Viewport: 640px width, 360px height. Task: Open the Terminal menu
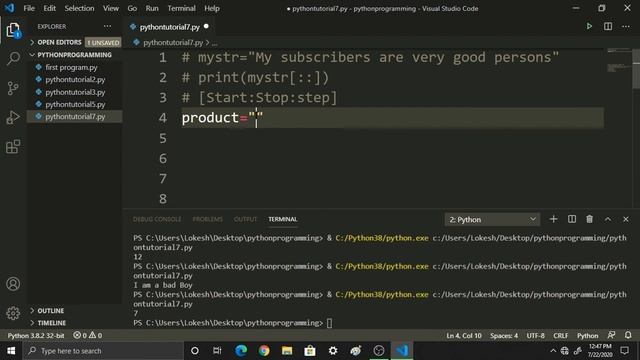[181, 8]
